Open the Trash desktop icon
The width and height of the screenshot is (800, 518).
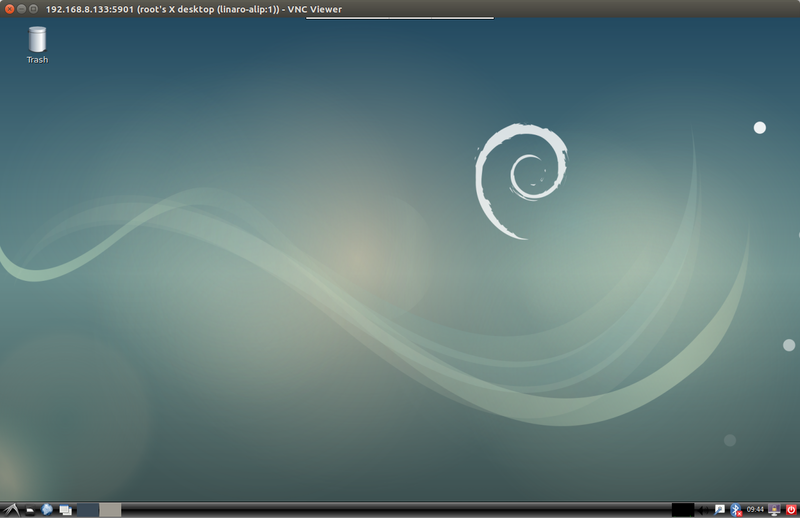pyautogui.click(x=37, y=44)
